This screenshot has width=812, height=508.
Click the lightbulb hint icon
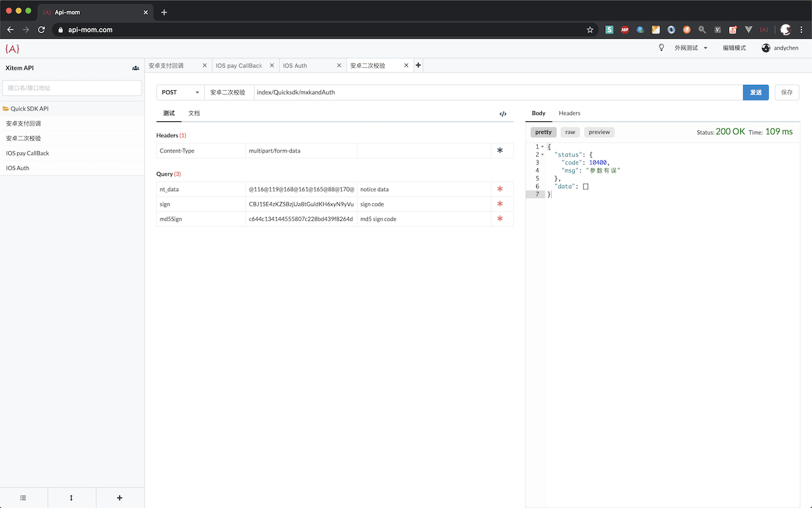click(661, 48)
